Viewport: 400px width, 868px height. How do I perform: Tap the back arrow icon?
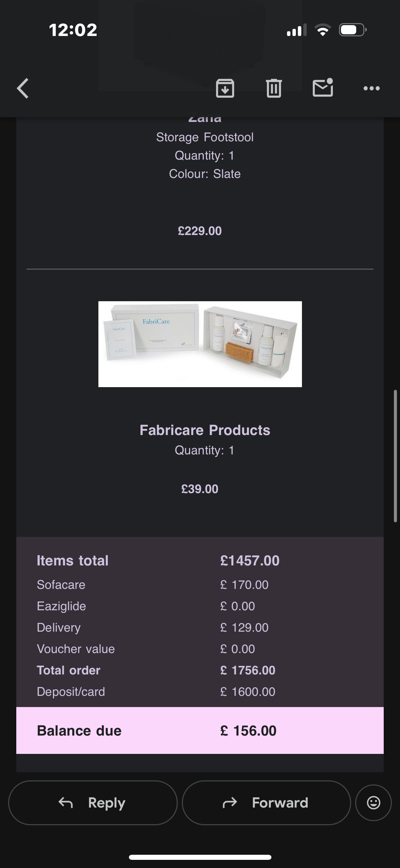tap(23, 88)
